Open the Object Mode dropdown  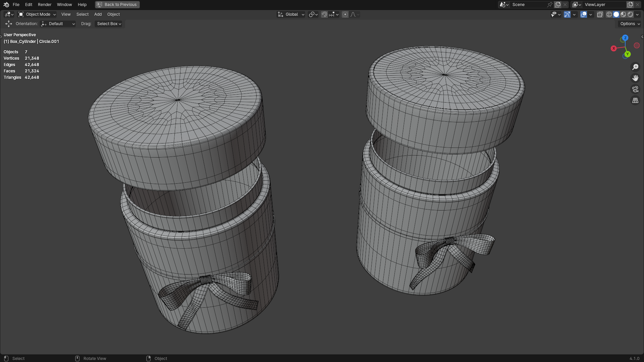point(37,14)
